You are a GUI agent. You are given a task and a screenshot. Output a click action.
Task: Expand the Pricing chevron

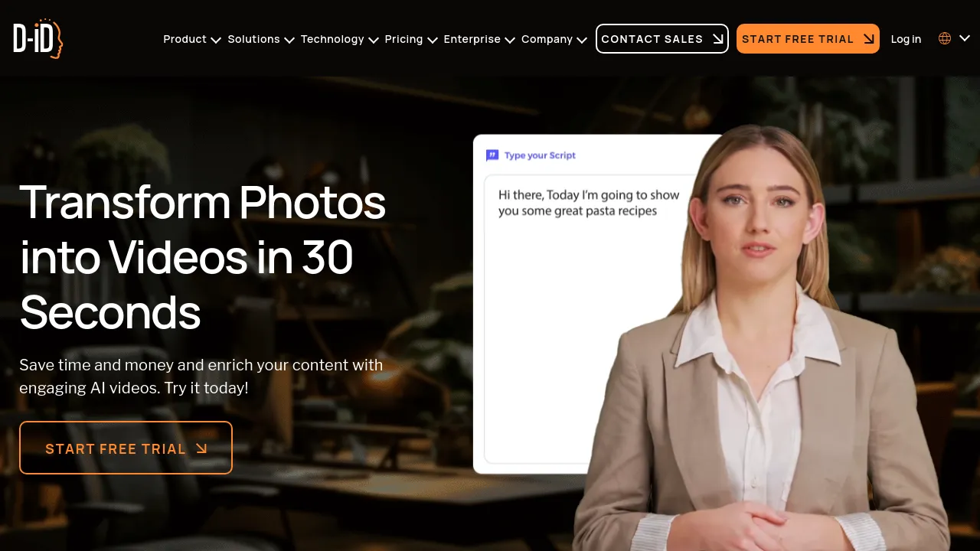point(433,40)
